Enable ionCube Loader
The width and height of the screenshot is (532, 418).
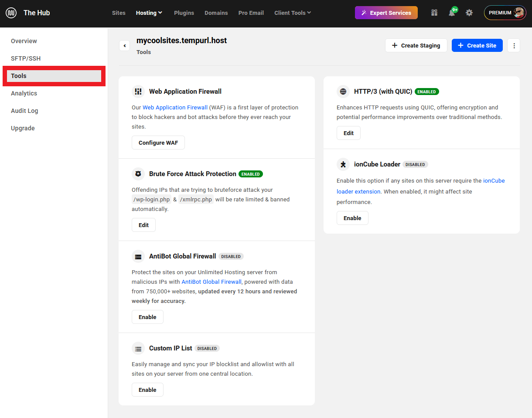click(352, 218)
